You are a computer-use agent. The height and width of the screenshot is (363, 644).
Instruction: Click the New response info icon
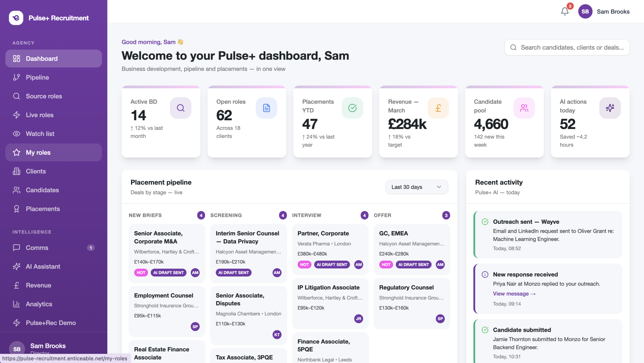pyautogui.click(x=485, y=275)
